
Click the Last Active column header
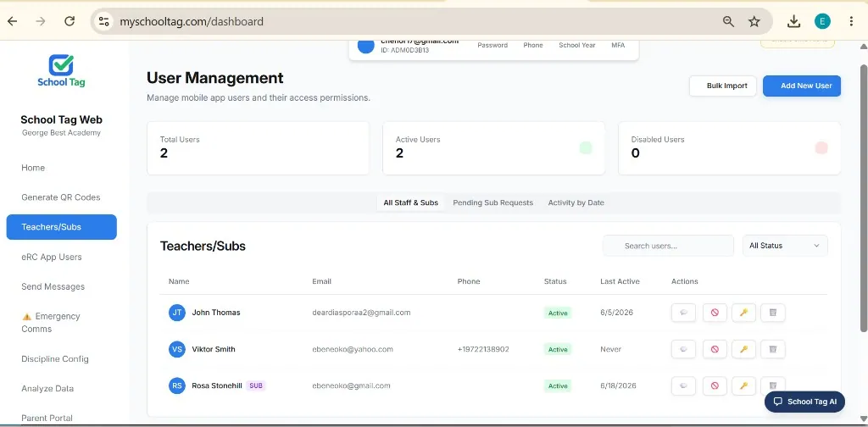click(620, 281)
